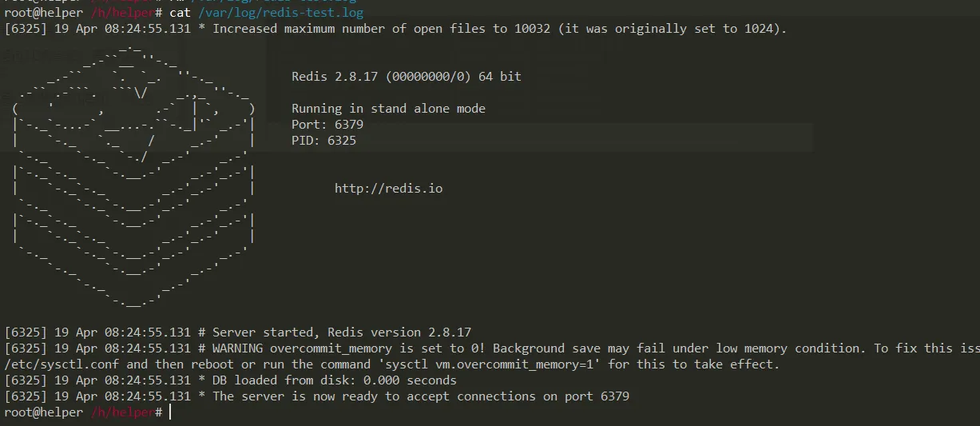Click the "Redis 2.8.17" version banner line
Screen dimensions: 980x426
[x=406, y=77]
